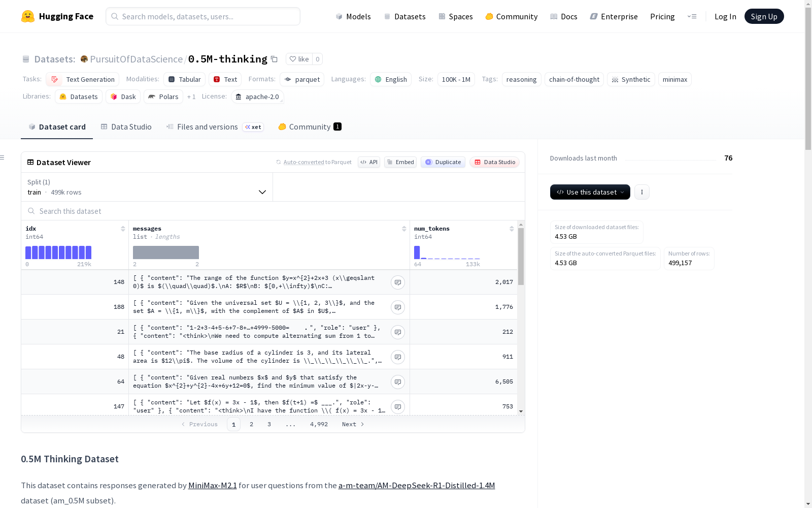Filter by the Text modality tag

pyautogui.click(x=225, y=79)
